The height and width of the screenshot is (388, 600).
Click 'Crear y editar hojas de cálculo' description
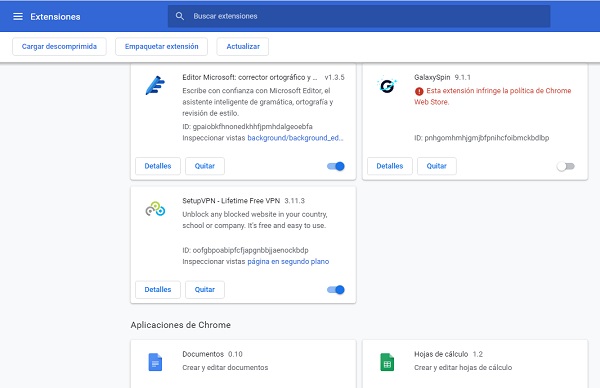pos(463,367)
